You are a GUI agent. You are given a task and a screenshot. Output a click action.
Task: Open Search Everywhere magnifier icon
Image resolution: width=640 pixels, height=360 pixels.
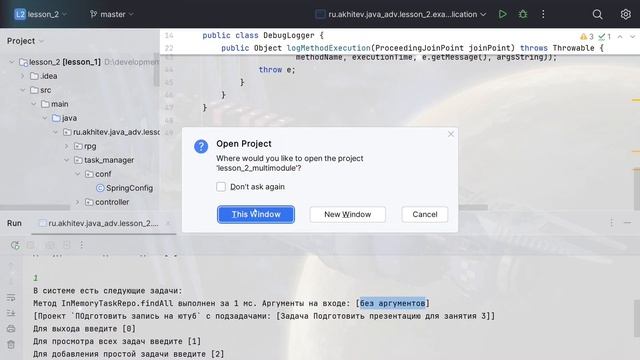[x=597, y=14]
